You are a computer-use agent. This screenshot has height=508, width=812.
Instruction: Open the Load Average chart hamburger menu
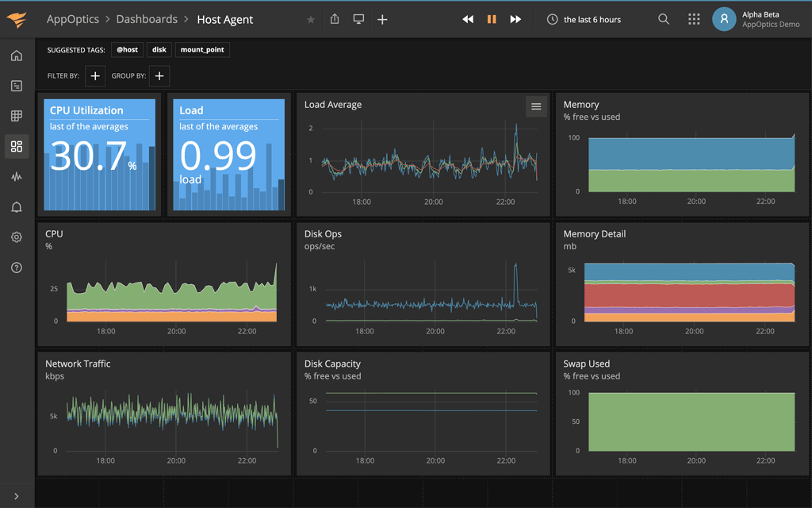pyautogui.click(x=536, y=106)
